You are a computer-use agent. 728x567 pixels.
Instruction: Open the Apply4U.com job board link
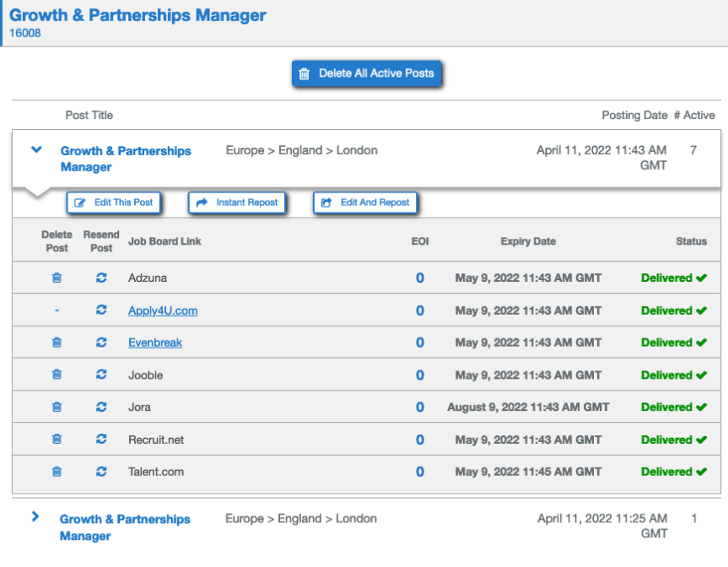163,310
